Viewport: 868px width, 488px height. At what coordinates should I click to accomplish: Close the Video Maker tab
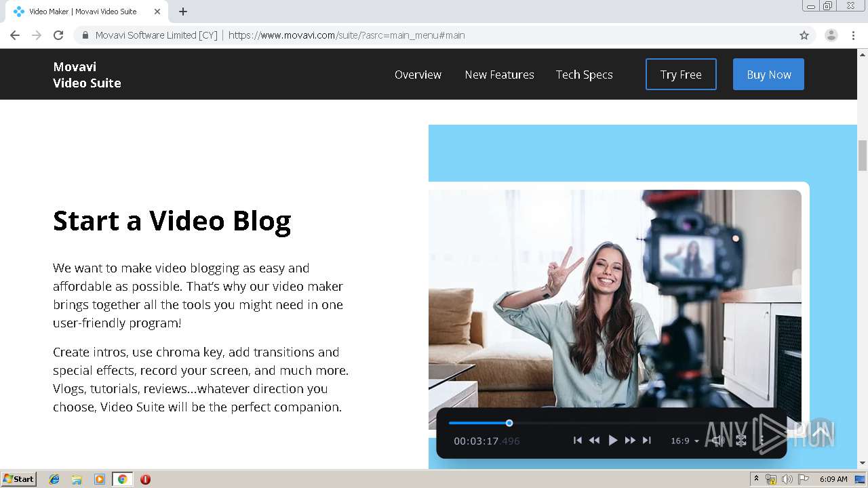(x=157, y=12)
